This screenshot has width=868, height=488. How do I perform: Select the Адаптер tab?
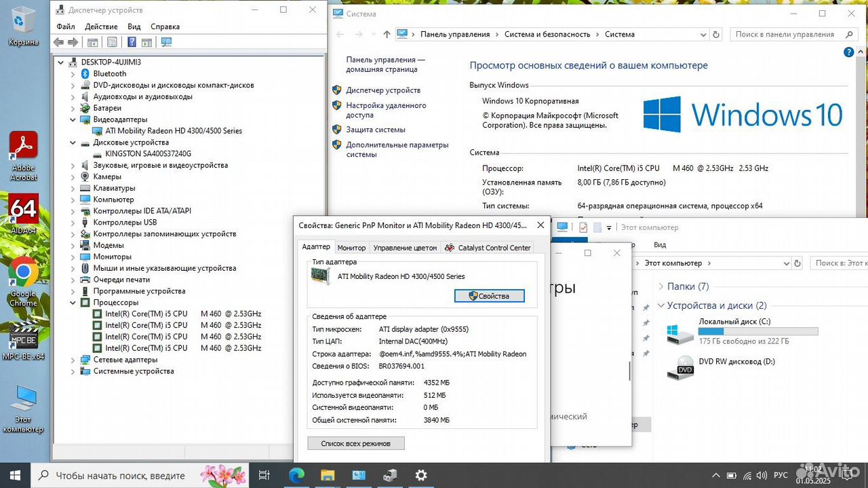click(x=316, y=247)
